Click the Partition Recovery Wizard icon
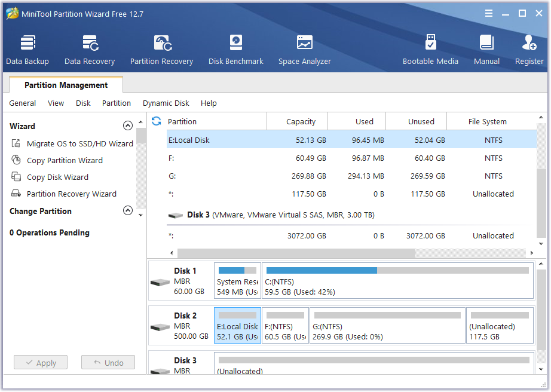551x392 pixels. pos(16,194)
